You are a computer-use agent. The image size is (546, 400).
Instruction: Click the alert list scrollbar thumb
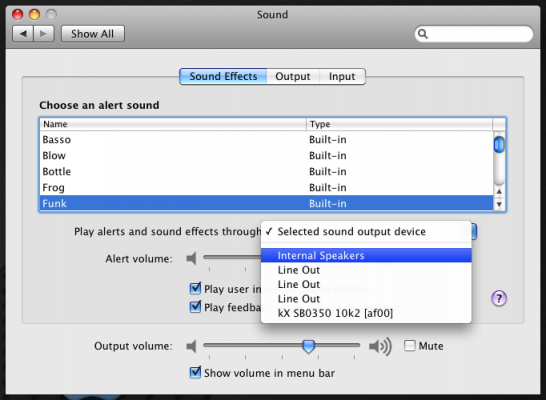pos(499,144)
